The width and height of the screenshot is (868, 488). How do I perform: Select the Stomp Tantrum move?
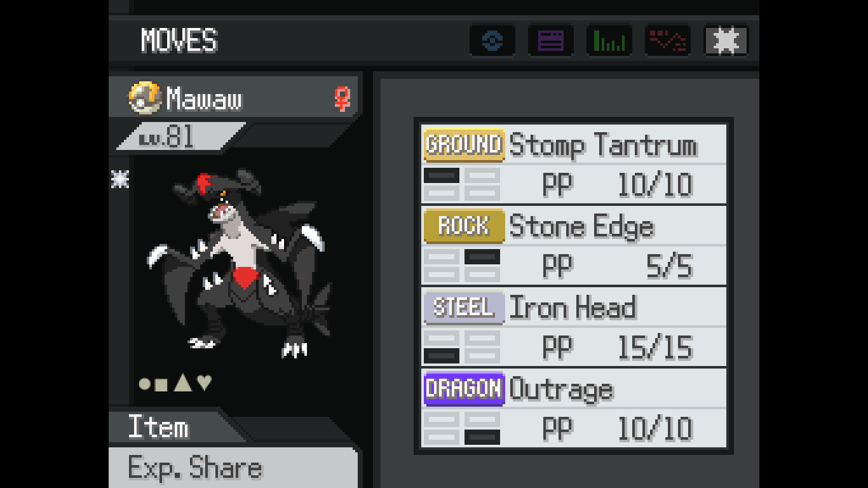click(574, 164)
